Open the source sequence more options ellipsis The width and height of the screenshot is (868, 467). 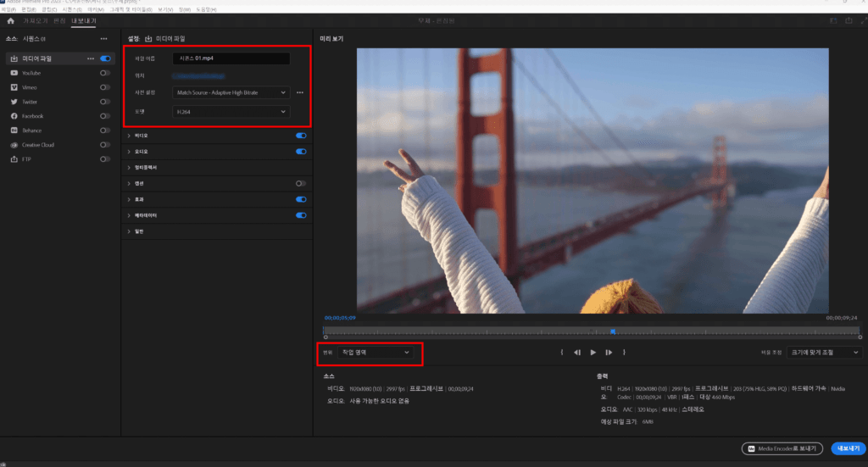tap(103, 39)
